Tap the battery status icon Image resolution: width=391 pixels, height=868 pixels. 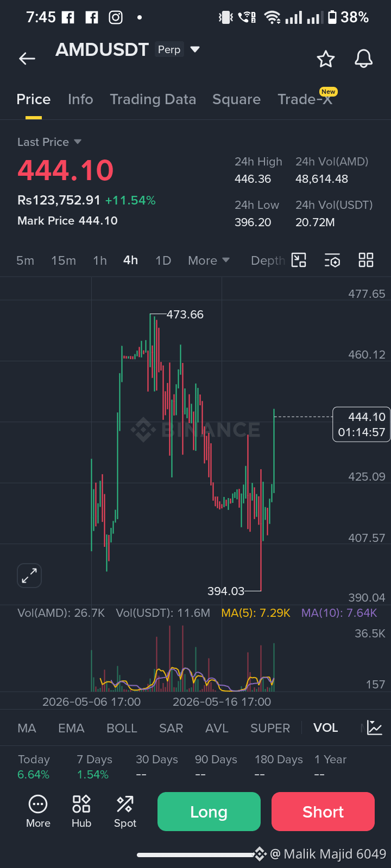[332, 17]
